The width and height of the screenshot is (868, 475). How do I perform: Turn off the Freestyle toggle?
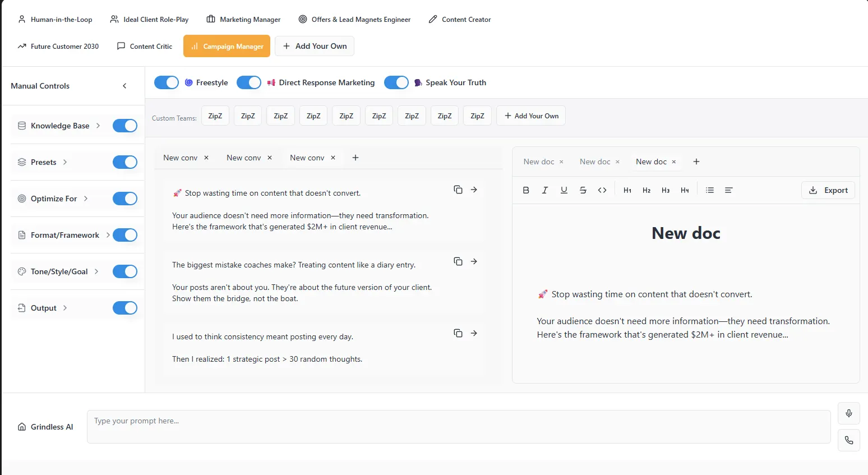click(x=166, y=82)
